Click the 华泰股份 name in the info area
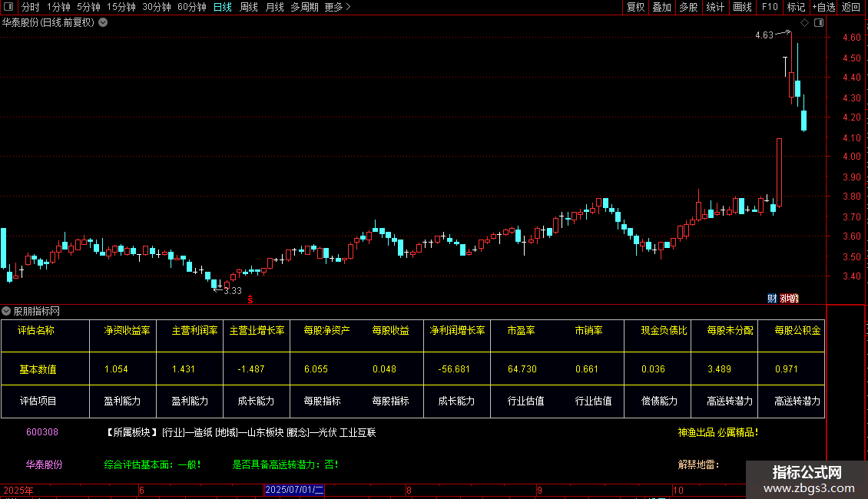Screen dimensions: 868x499 coord(45,464)
